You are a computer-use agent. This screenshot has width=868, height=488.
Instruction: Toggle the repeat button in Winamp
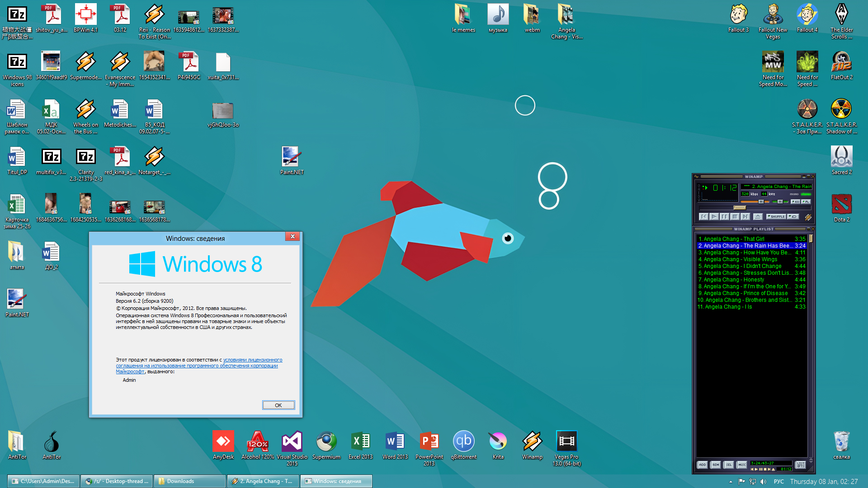[x=793, y=216]
